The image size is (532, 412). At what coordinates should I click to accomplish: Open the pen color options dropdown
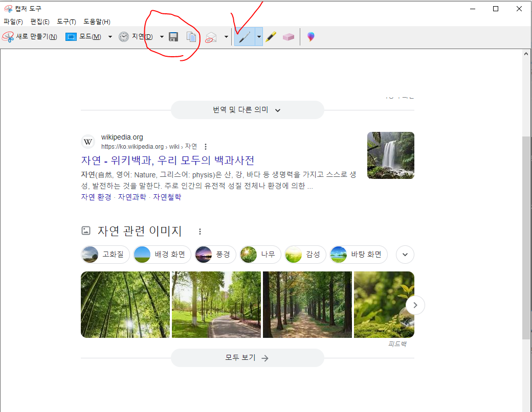coord(258,36)
